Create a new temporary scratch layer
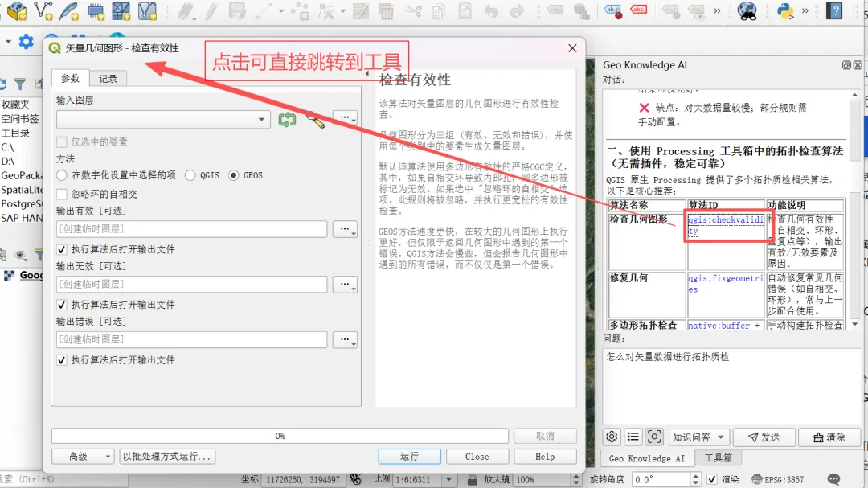 click(95, 10)
